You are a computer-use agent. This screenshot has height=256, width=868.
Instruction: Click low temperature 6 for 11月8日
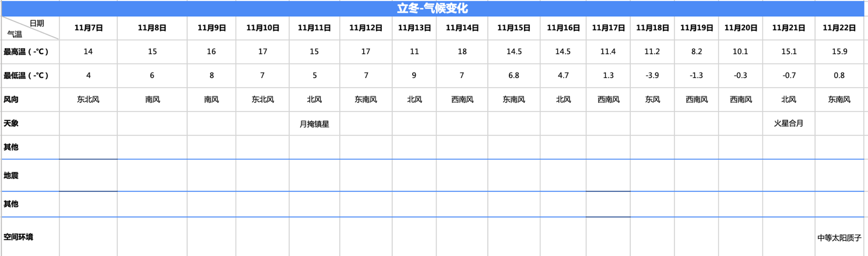point(152,76)
